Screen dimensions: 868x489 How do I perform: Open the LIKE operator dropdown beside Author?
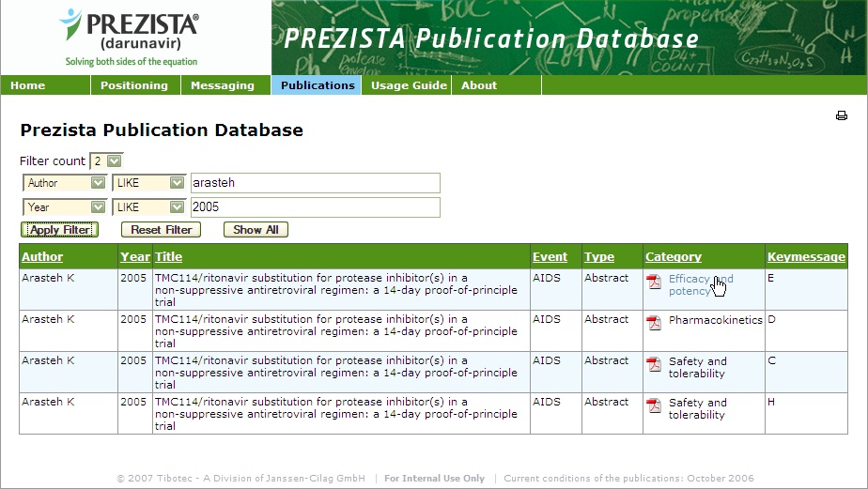pos(148,183)
